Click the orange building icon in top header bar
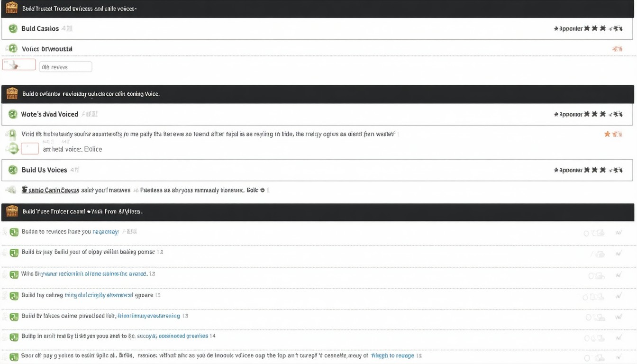This screenshot has width=637, height=364. coord(12,8)
